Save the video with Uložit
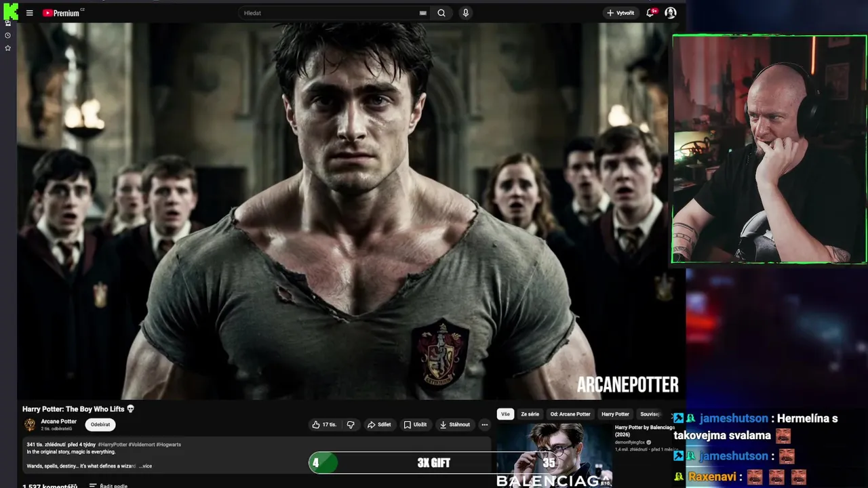 (x=415, y=424)
